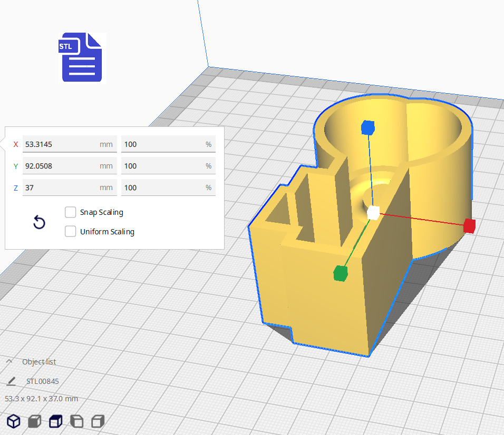Reset the scale with the circular arrow
Screen dimensions: 504x435
coord(39,222)
